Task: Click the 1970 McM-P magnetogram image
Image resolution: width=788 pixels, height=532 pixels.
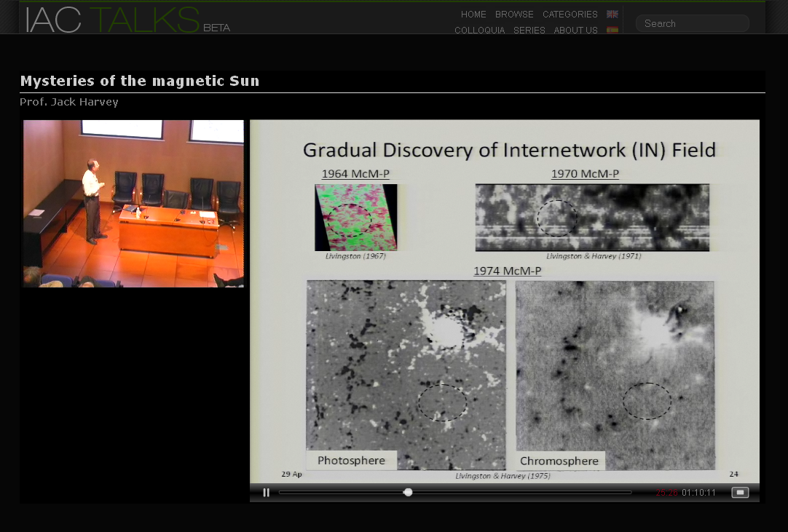Action: click(x=592, y=217)
